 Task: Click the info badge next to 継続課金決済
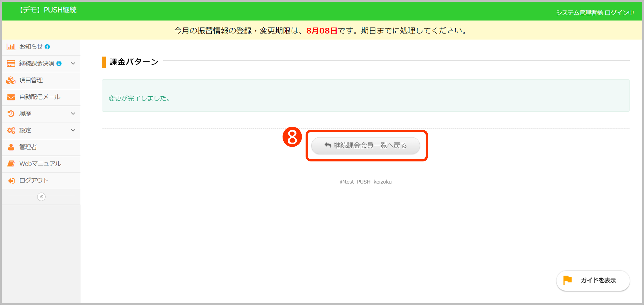[x=59, y=63]
